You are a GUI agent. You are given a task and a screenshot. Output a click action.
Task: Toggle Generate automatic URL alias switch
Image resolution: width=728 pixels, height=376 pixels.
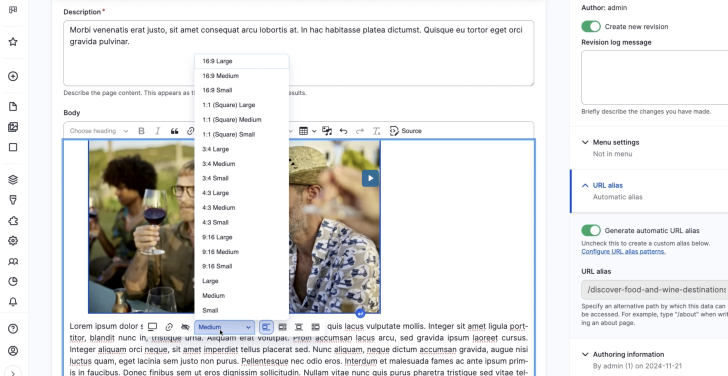(591, 230)
